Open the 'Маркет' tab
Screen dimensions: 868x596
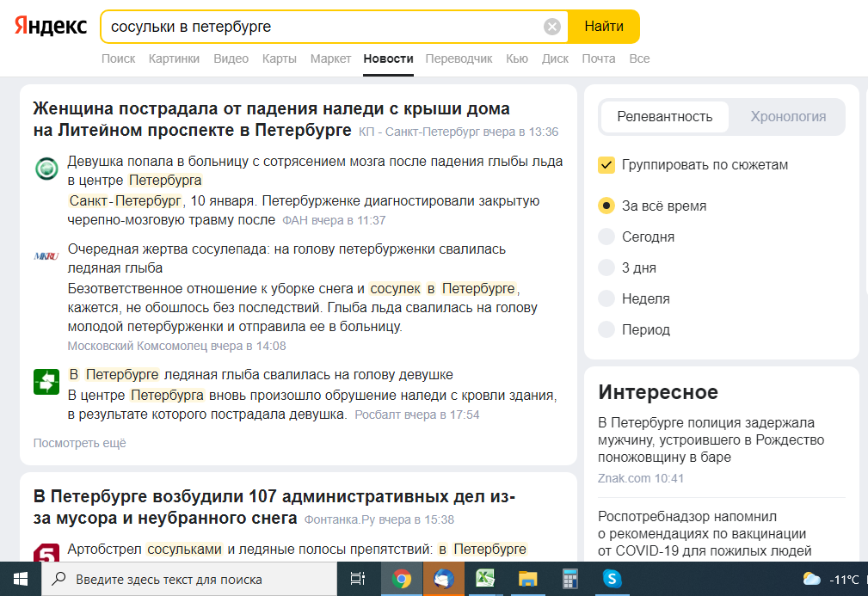[330, 58]
